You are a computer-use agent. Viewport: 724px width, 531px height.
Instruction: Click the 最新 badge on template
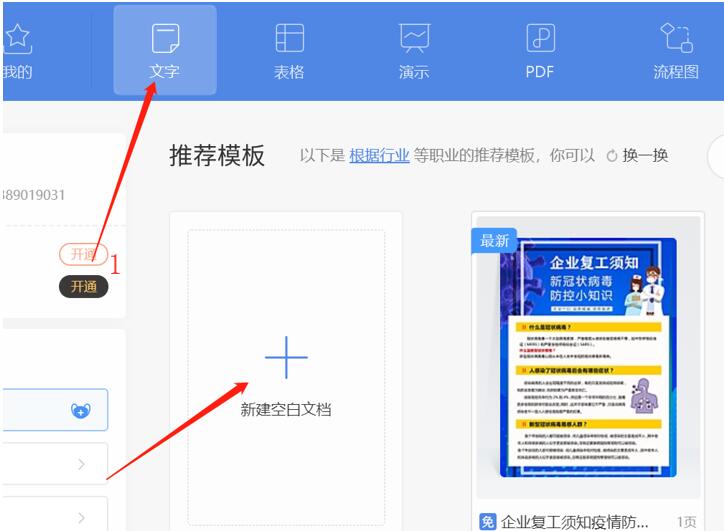[x=494, y=241]
